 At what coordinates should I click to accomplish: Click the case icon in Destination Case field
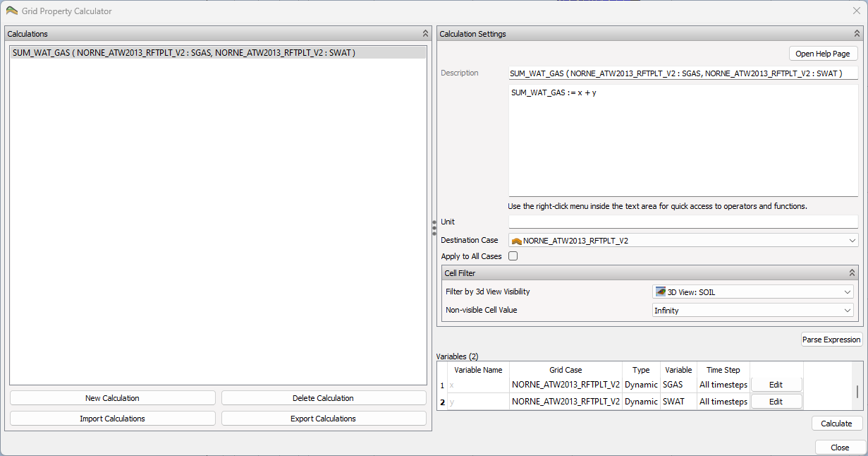(x=516, y=241)
